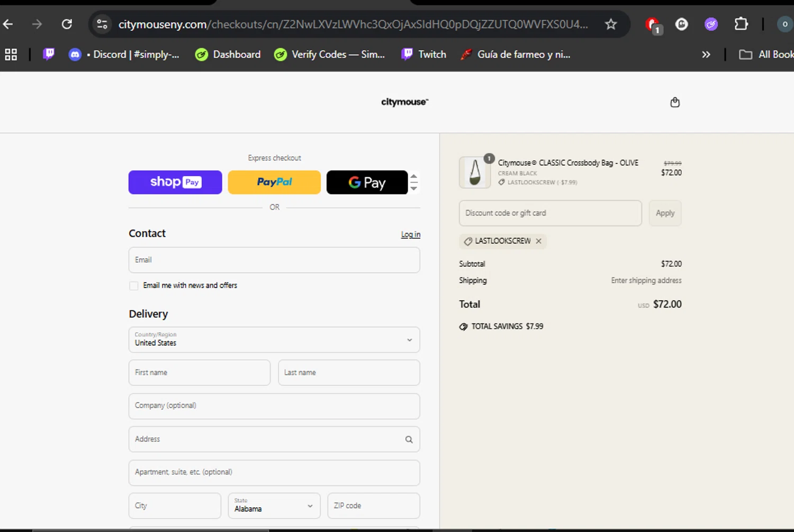Pay with Shop Pay
The width and height of the screenshot is (794, 532).
point(175,182)
